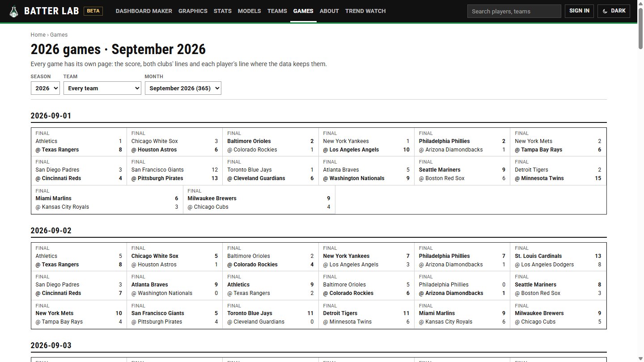
Task: Go to Trend Watch
Action: pos(365,11)
